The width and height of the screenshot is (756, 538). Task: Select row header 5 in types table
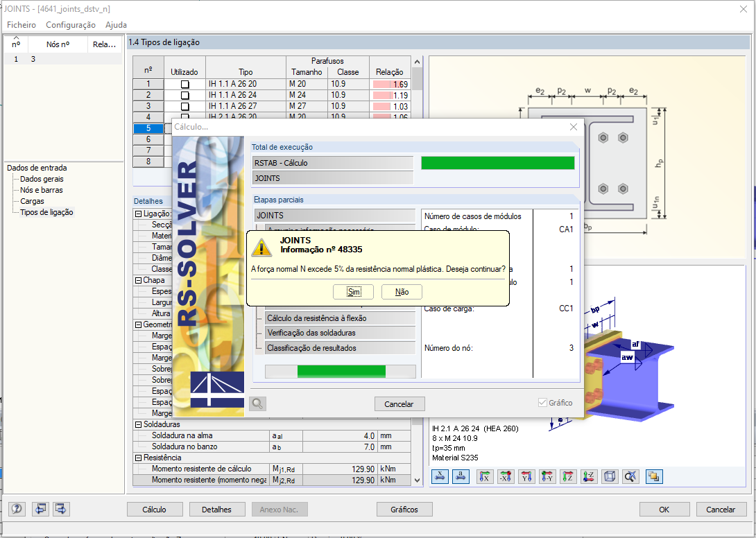click(148, 128)
